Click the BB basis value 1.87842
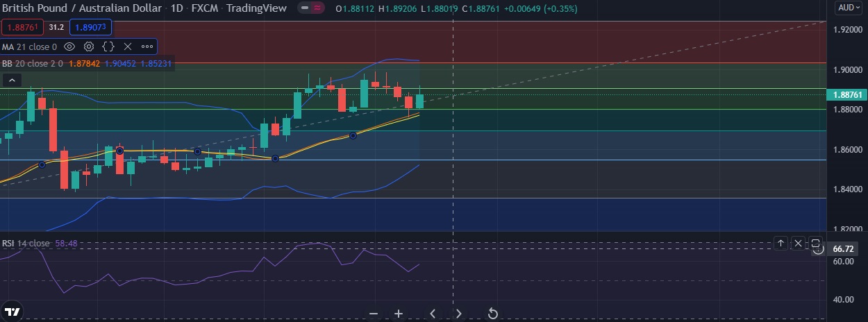This screenshot has width=868, height=322. click(x=83, y=63)
